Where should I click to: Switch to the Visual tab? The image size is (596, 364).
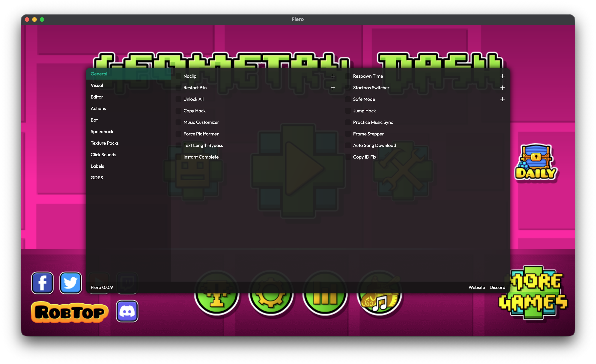[128, 85]
